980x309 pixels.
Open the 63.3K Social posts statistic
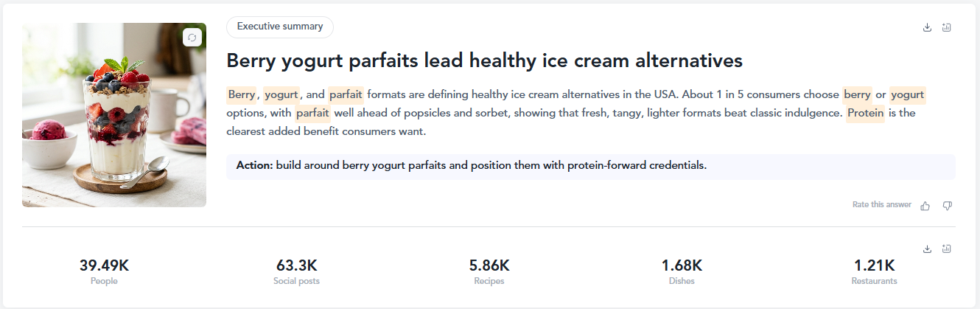point(296,271)
